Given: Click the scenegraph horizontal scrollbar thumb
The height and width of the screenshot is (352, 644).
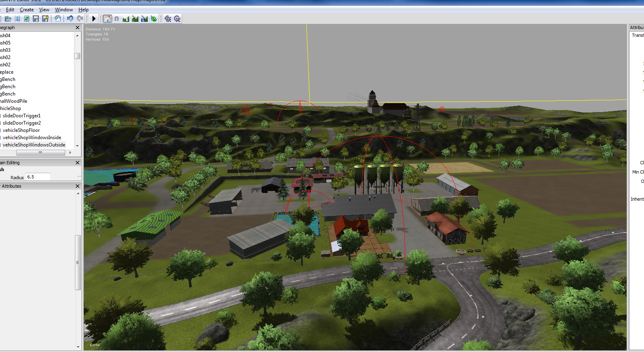Looking at the screenshot, I should (x=40, y=153).
